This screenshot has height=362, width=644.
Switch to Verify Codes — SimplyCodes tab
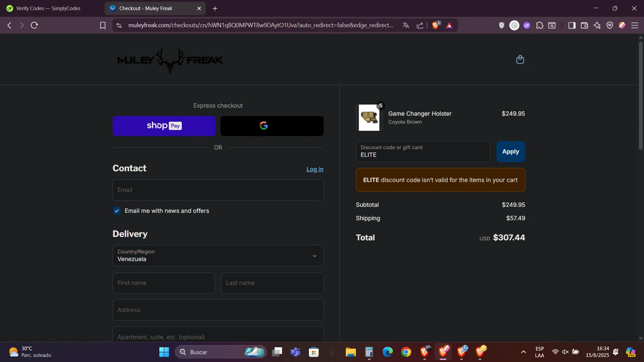click(x=48, y=8)
